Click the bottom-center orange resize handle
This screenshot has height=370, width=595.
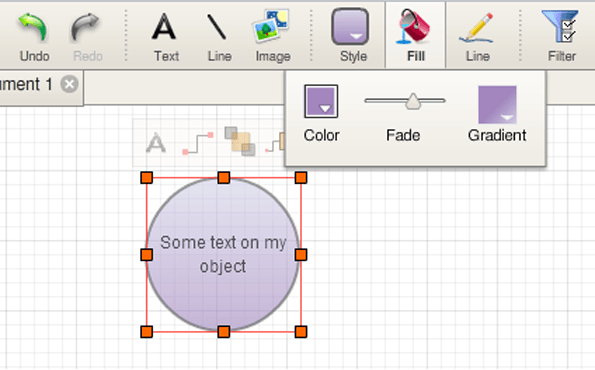[x=224, y=332]
